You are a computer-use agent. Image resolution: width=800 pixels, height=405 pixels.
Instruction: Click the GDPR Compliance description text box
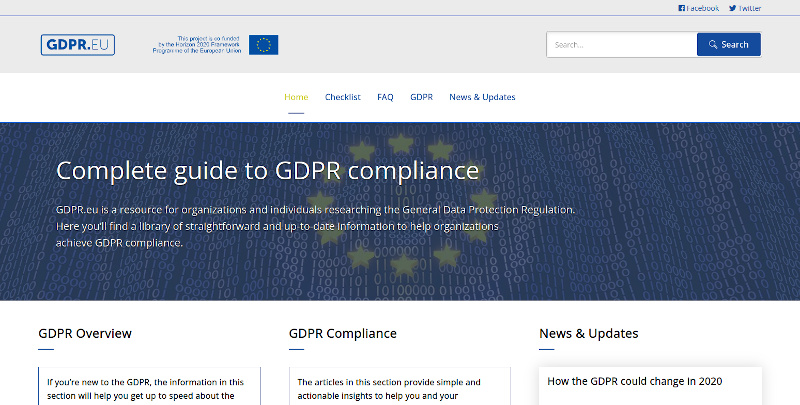pos(398,388)
